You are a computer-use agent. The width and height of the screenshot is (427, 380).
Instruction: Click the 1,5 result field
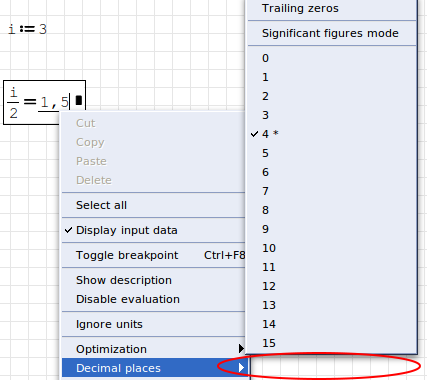(x=54, y=102)
